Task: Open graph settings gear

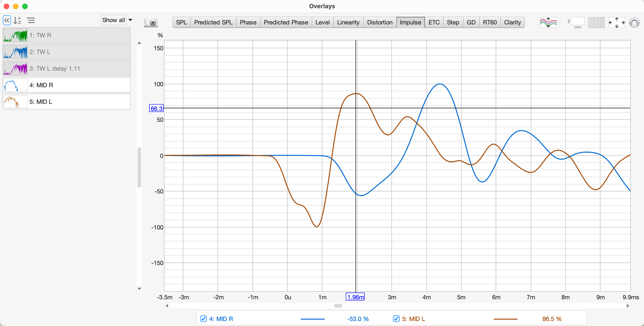Action: [634, 23]
